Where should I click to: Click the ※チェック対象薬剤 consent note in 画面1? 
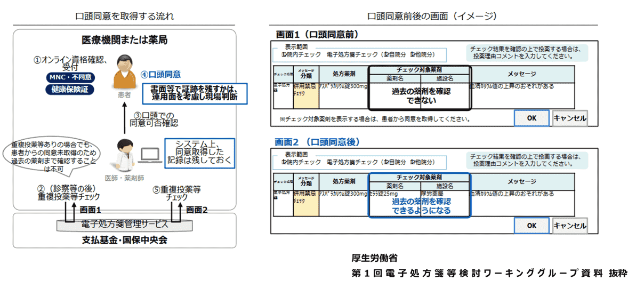point(374,119)
